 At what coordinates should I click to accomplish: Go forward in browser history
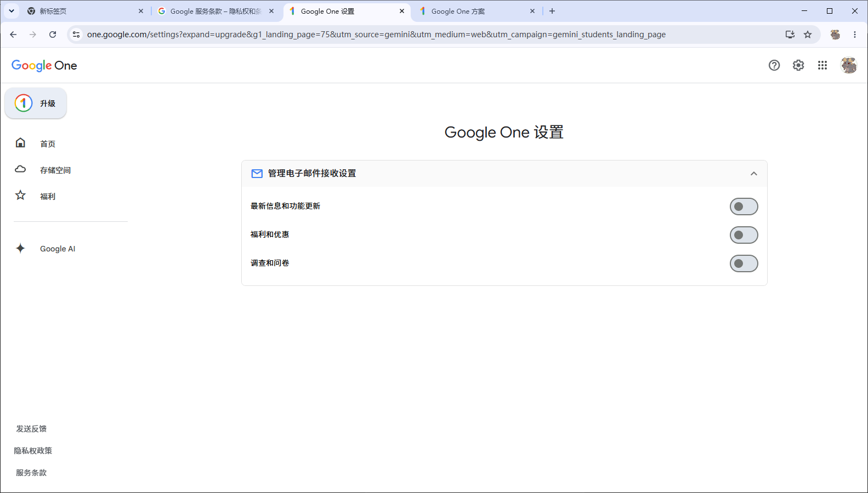(33, 35)
